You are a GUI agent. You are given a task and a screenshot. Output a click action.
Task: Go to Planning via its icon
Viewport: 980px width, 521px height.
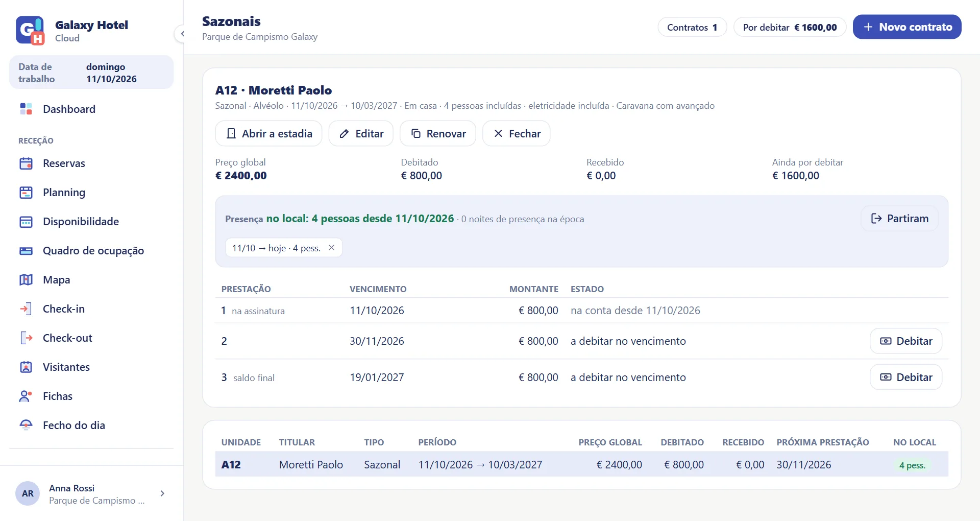coord(26,193)
